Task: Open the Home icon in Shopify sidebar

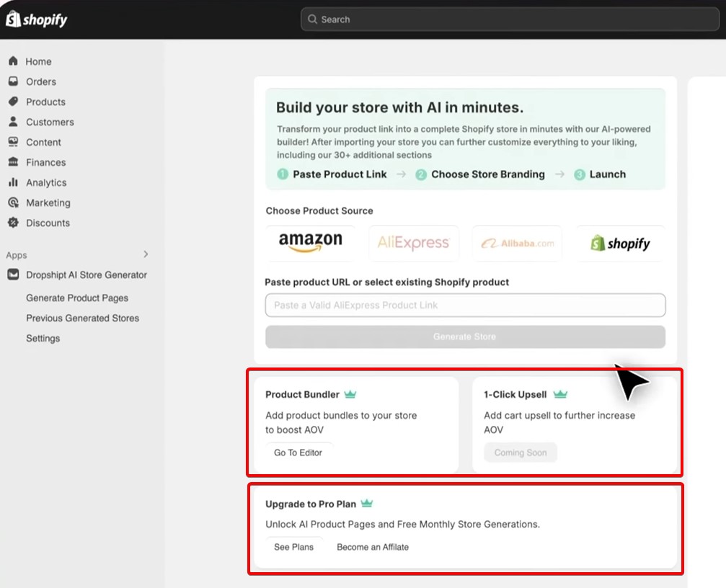Action: coord(13,61)
